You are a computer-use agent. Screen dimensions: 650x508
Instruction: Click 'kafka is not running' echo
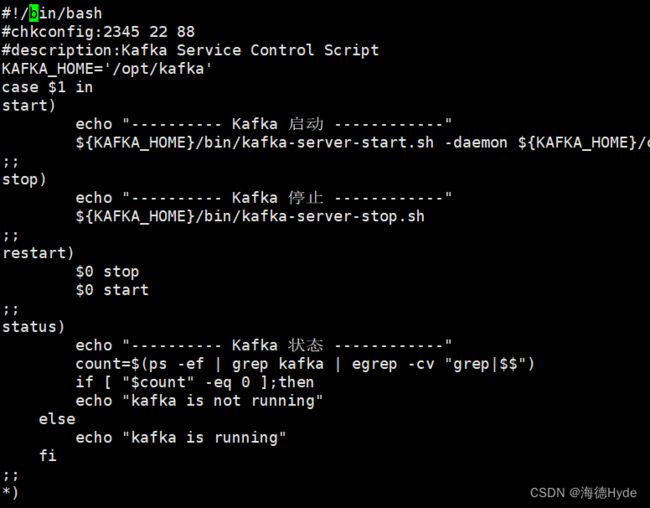[199, 401]
